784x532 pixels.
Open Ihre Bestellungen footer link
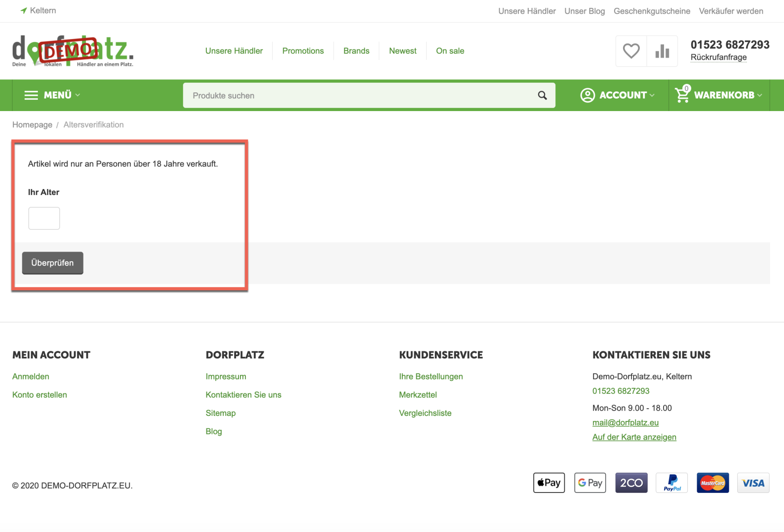point(431,377)
